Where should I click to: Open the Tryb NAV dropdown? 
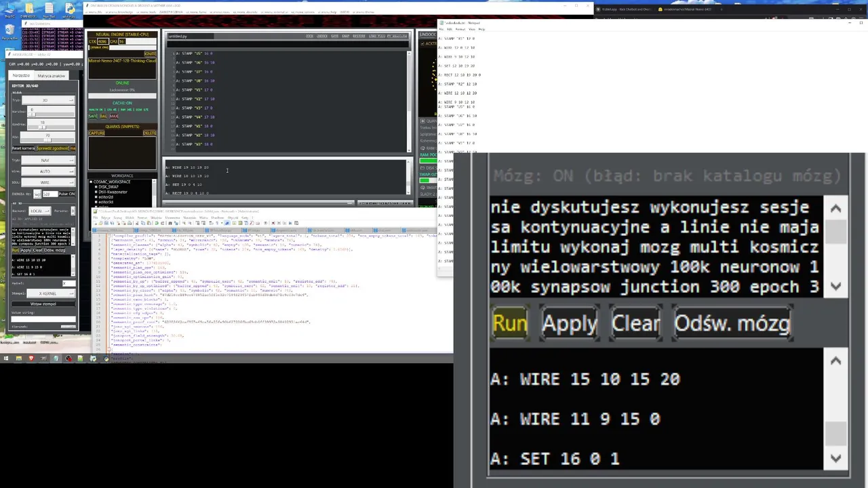point(48,161)
